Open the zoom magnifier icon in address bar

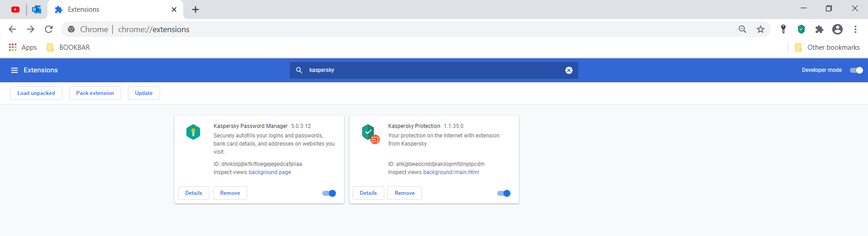742,29
